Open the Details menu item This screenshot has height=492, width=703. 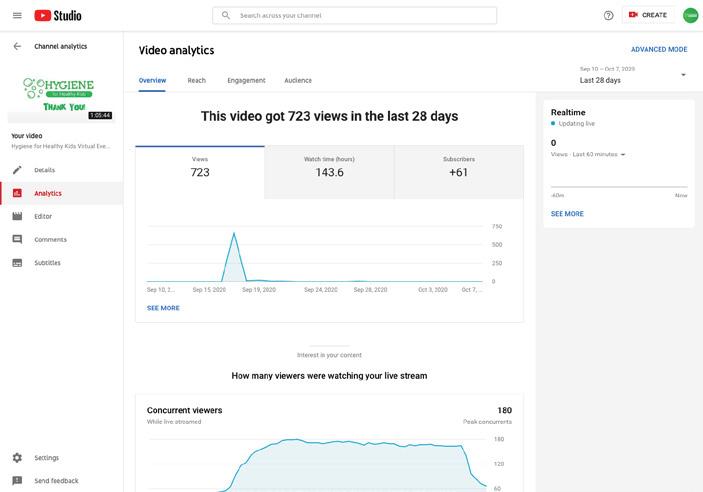tap(62, 170)
